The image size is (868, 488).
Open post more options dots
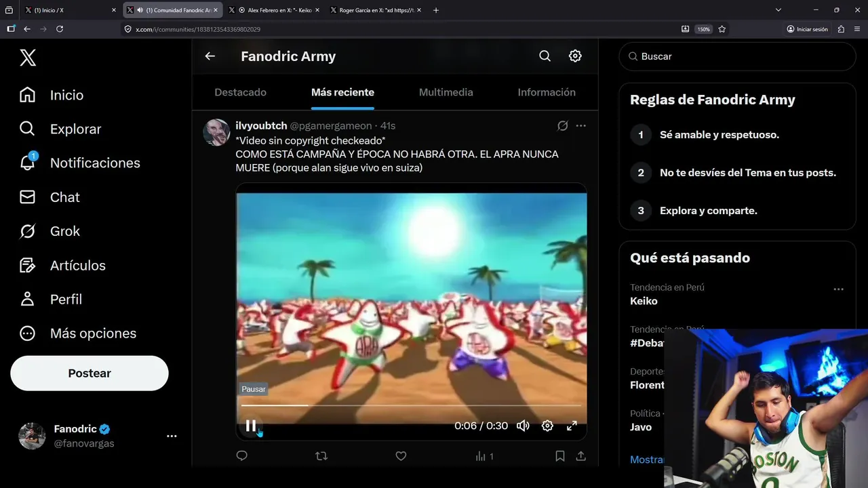[x=581, y=126]
